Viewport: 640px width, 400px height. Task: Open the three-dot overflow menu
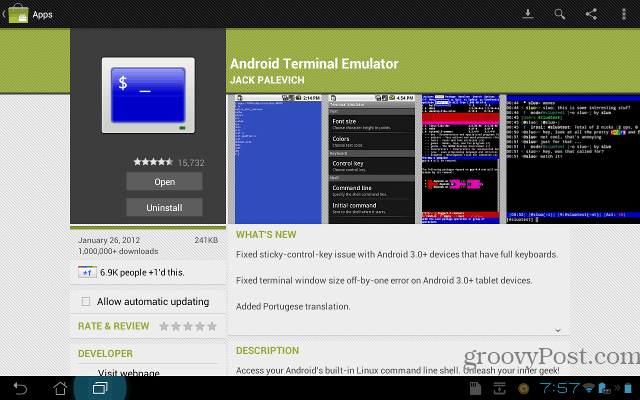pyautogui.click(x=624, y=14)
